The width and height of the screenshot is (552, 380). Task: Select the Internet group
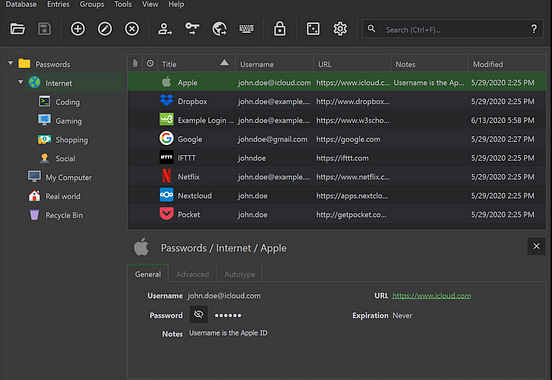click(58, 83)
